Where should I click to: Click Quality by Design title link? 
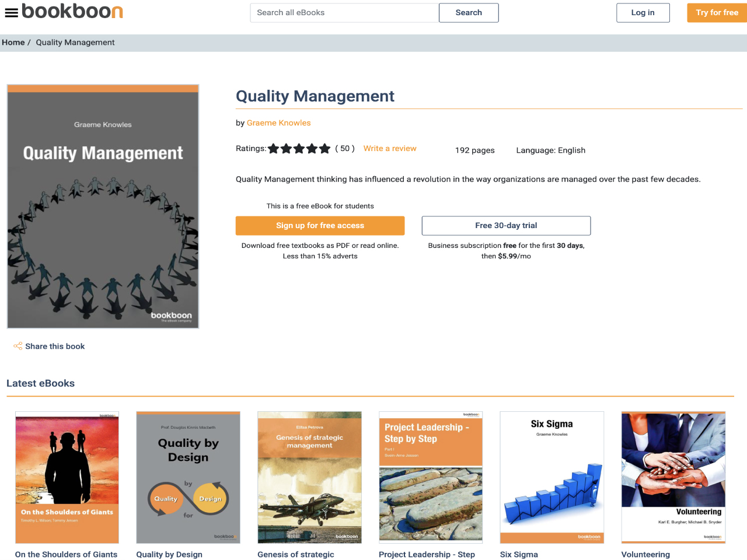169,555
